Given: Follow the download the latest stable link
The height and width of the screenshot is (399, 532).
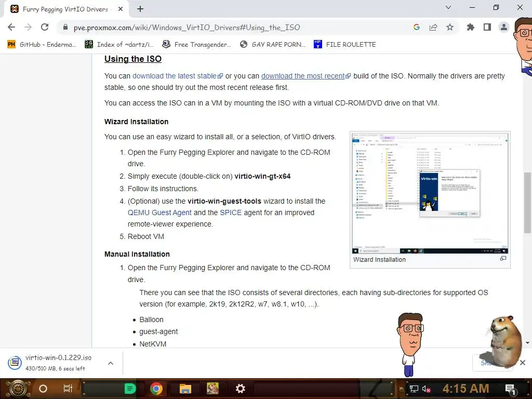Looking at the screenshot, I should pyautogui.click(x=178, y=76).
